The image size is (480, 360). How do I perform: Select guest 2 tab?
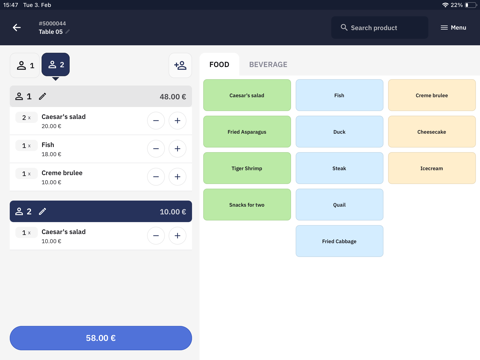tap(56, 64)
